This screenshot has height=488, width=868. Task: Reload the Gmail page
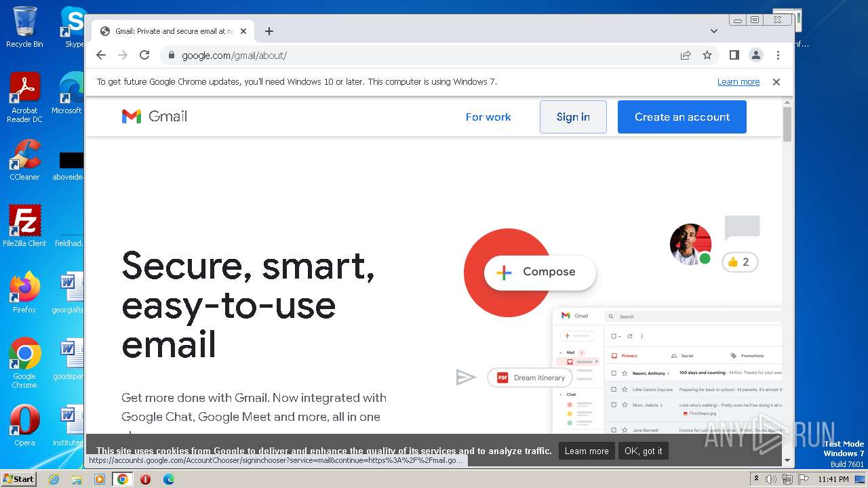(x=144, y=55)
